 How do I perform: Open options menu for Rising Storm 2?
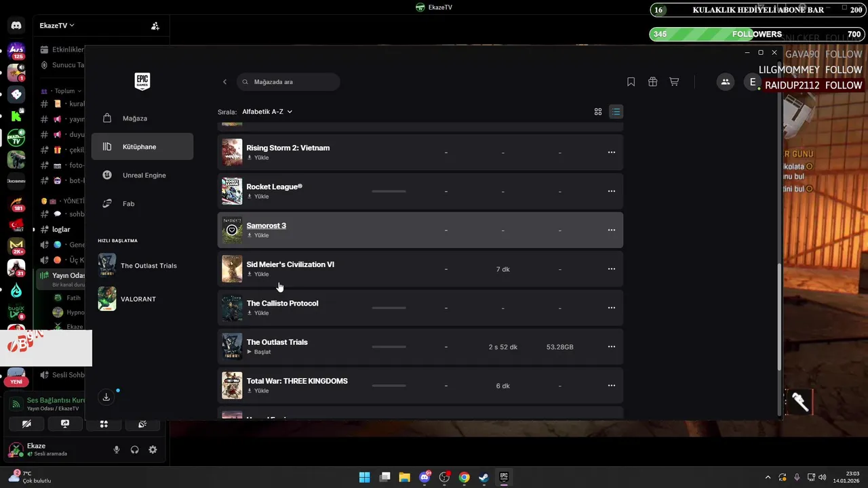point(612,152)
